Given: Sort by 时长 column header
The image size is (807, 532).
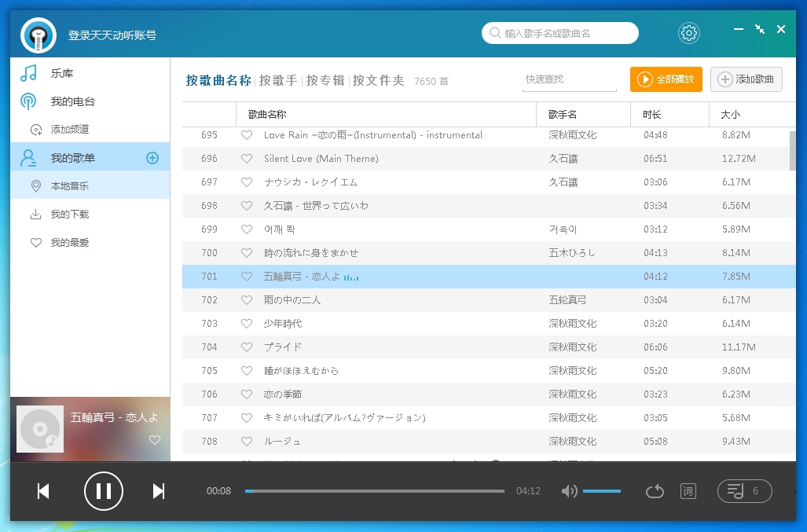Looking at the screenshot, I should point(670,114).
